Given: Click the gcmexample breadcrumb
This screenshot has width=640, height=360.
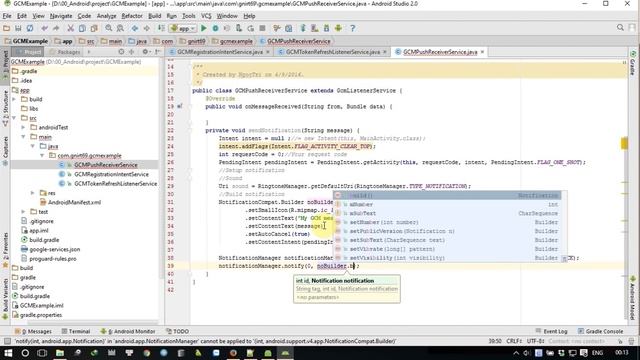Looking at the screenshot, I should pos(232,41).
